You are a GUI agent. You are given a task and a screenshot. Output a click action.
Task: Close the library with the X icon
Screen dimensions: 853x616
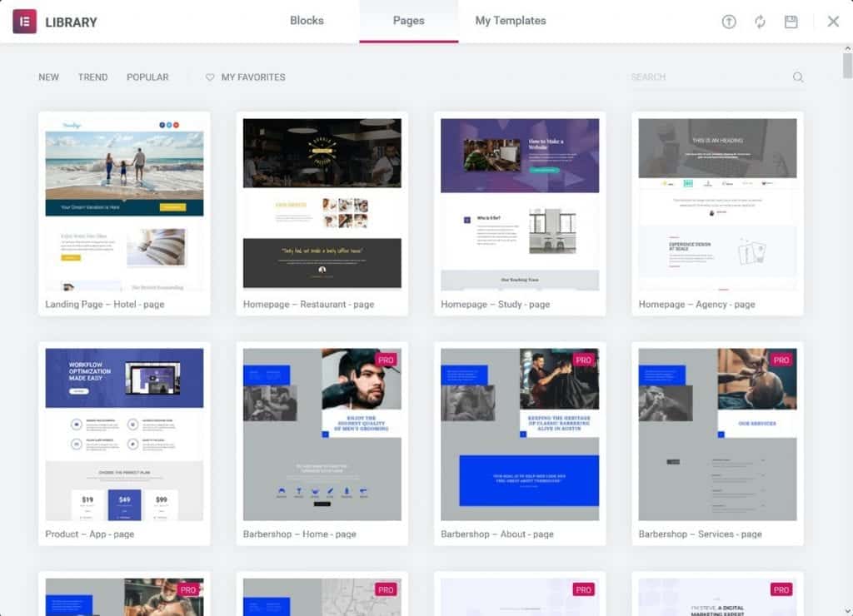tap(833, 22)
